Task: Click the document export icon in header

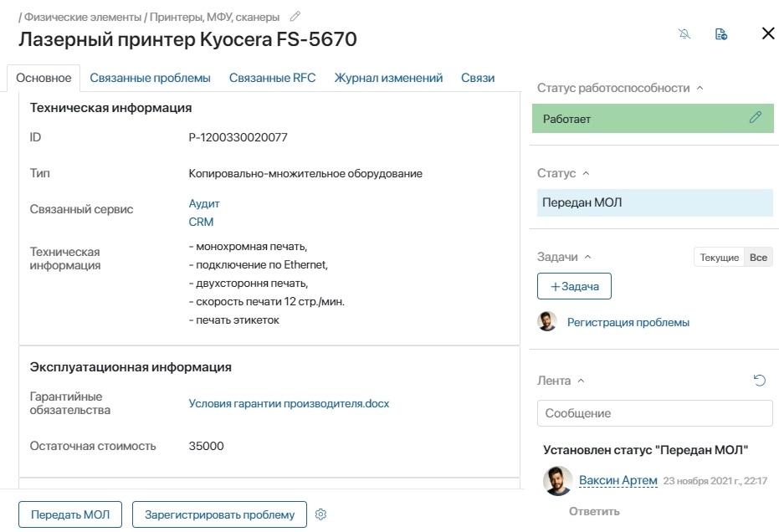Action: 721,33
